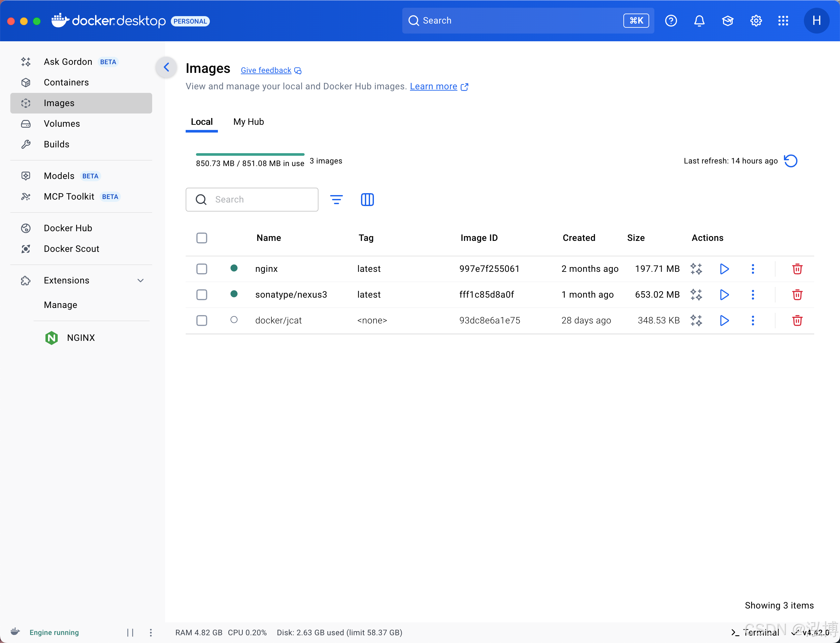This screenshot has height=643, width=840.
Task: Open Docker Desktop settings gear
Action: 756,21
